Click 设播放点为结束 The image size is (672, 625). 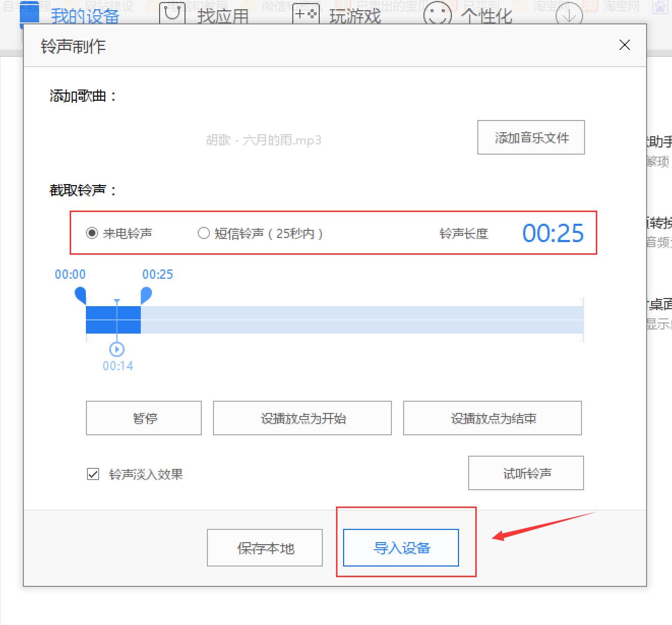pyautogui.click(x=492, y=418)
